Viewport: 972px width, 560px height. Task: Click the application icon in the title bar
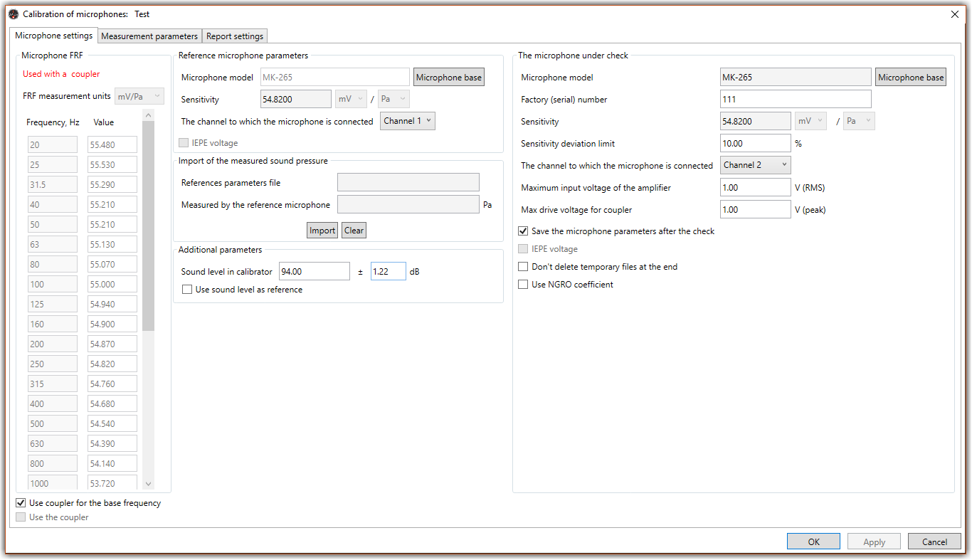point(13,14)
